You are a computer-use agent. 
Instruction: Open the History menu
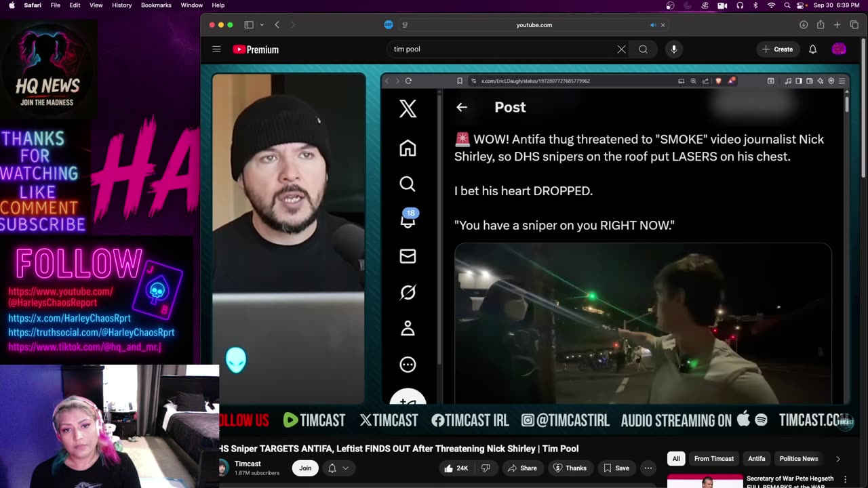pyautogui.click(x=122, y=5)
